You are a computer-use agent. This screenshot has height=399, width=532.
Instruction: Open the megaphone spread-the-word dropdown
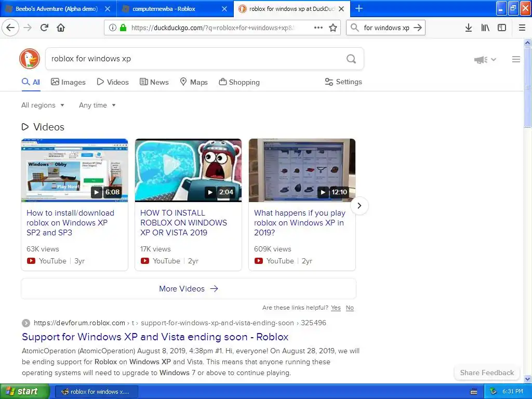[x=485, y=60]
